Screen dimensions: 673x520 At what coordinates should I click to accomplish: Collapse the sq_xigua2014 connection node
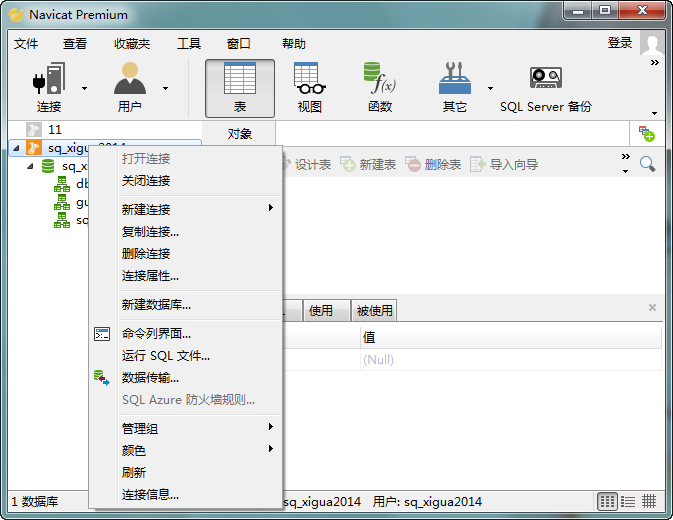click(x=16, y=148)
